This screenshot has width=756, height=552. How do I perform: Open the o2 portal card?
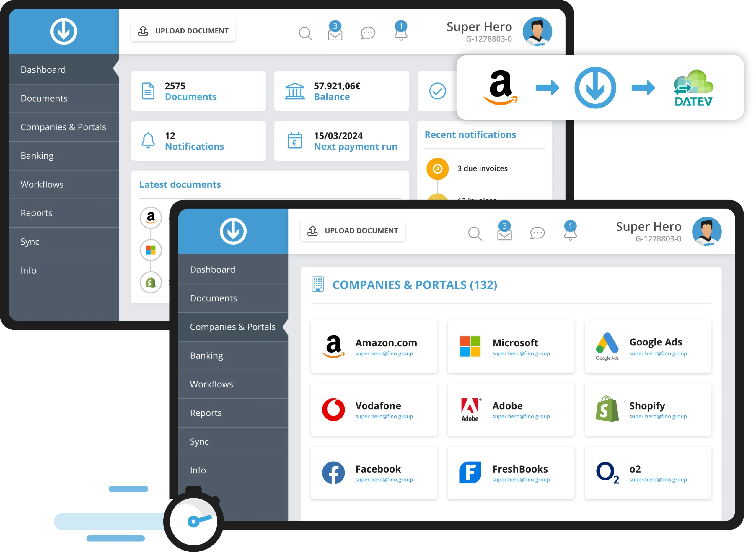point(648,473)
